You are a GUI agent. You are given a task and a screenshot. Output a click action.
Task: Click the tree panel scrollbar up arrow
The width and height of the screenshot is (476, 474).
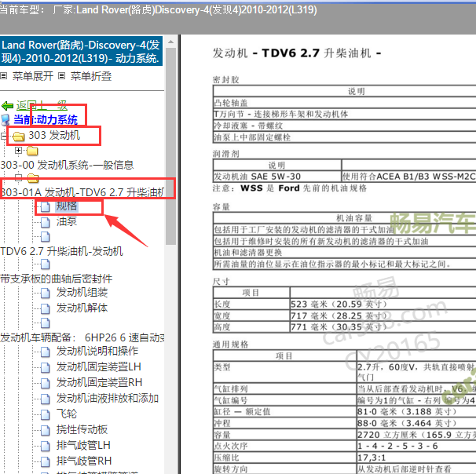pos(171,42)
